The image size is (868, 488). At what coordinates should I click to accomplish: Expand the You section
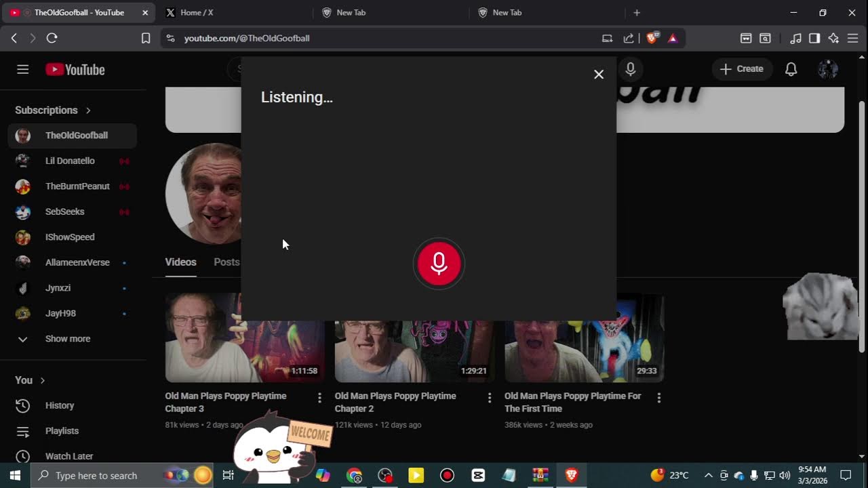point(30,380)
